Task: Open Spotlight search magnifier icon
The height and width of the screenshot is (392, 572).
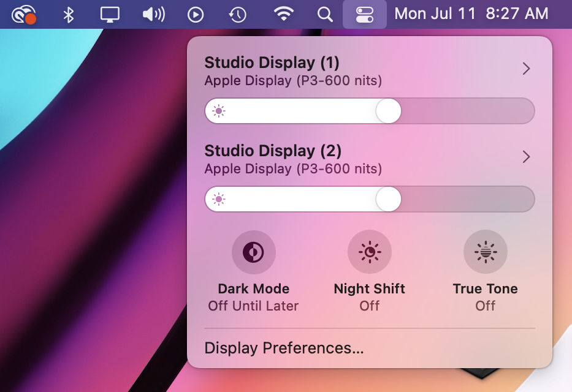Action: tap(325, 15)
